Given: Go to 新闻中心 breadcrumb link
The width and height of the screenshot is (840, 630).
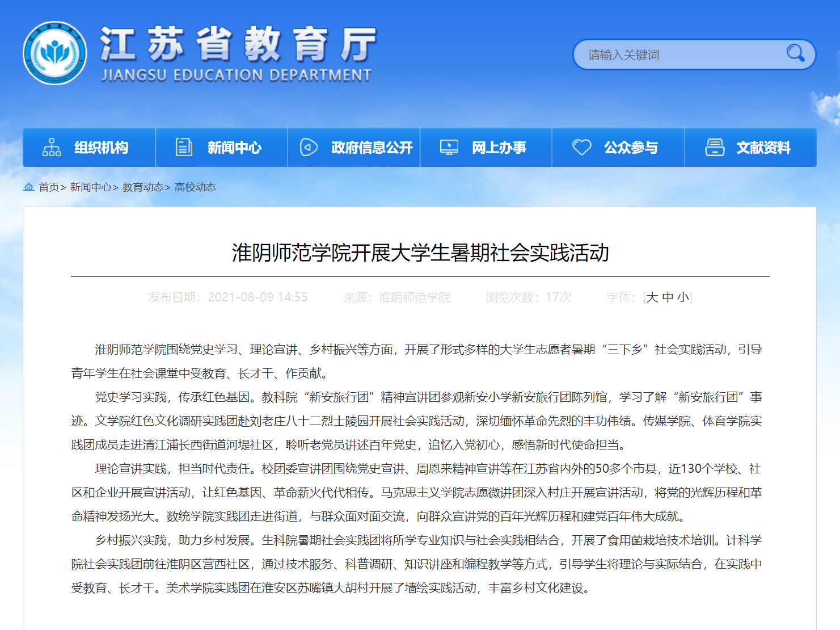Looking at the screenshot, I should [91, 187].
